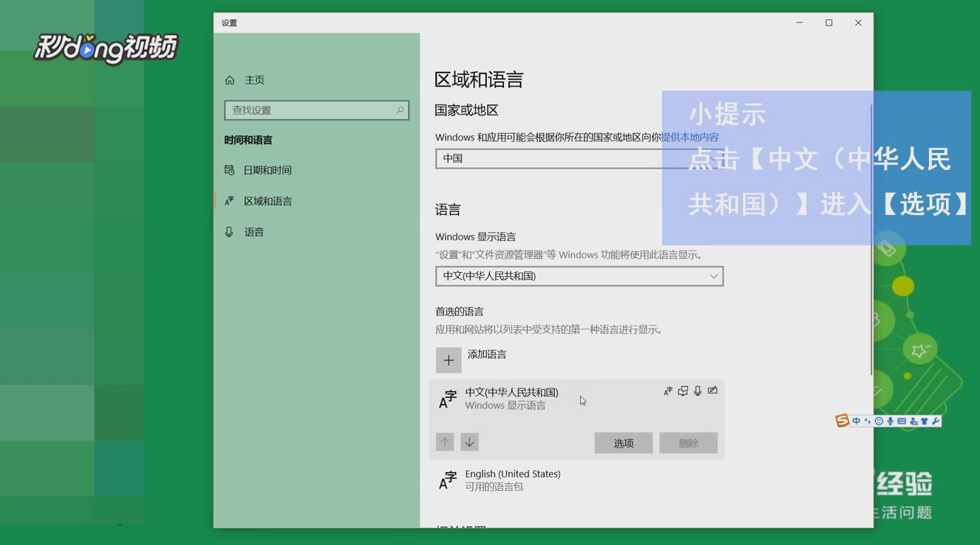
Task: Click the text-to-speech feature icon for 中文
Action: pyautogui.click(x=682, y=391)
